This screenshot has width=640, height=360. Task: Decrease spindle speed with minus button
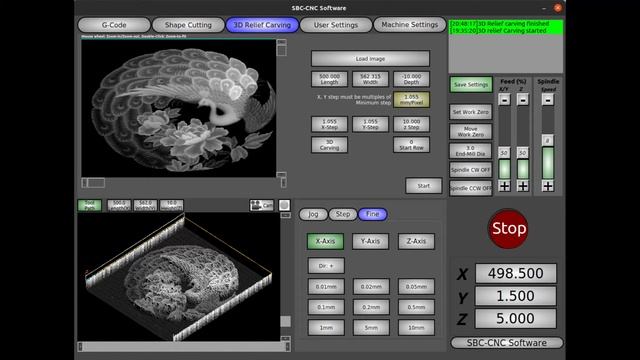[548, 100]
